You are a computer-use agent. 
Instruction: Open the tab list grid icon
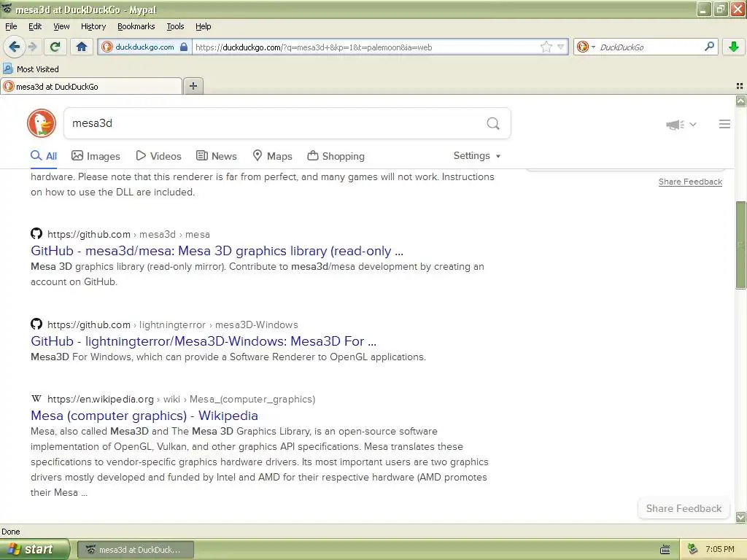(x=740, y=86)
